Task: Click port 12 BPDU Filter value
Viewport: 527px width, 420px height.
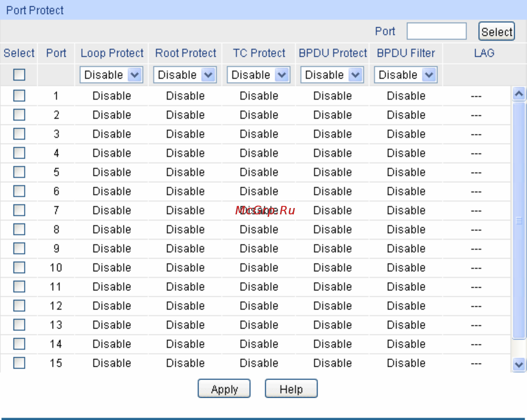Action: point(406,306)
